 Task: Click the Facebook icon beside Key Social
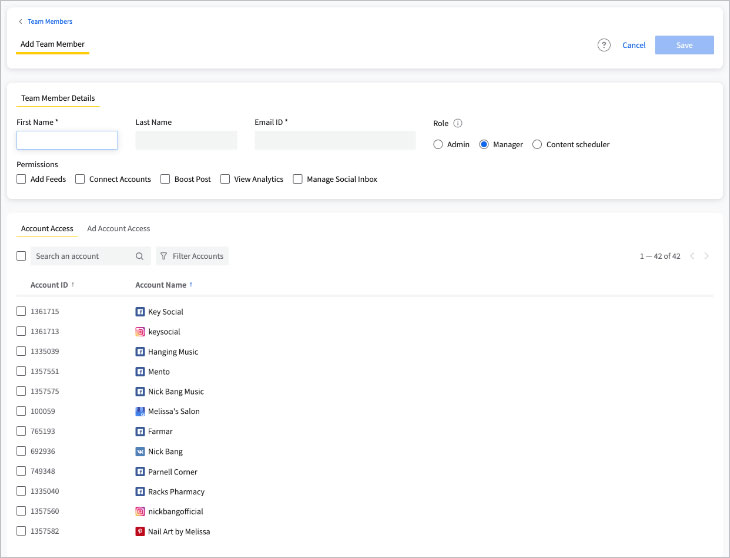140,312
